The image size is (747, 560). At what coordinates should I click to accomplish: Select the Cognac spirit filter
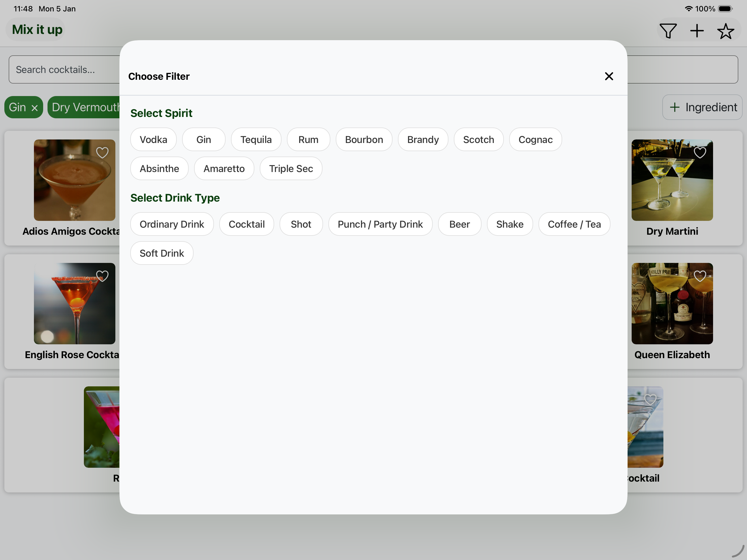(536, 139)
